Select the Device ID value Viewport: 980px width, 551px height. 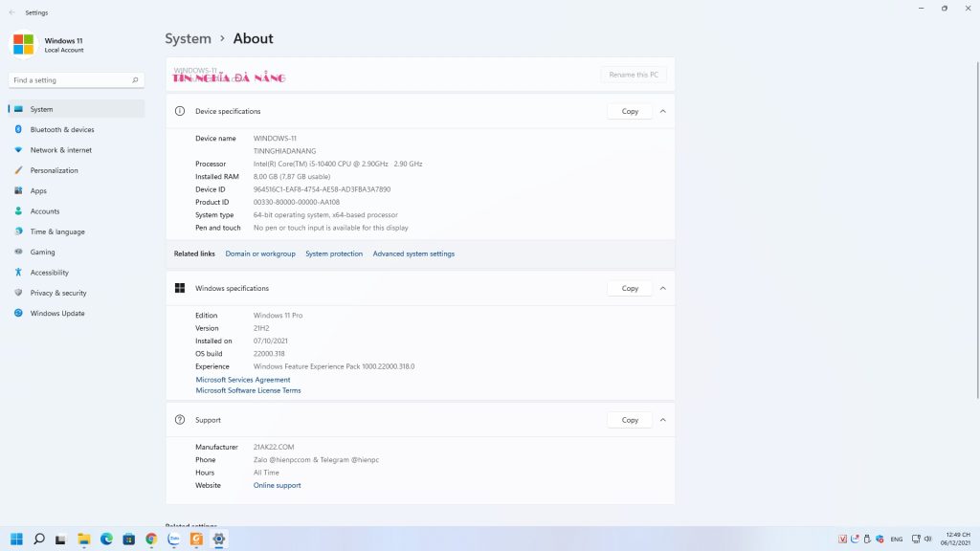point(322,189)
